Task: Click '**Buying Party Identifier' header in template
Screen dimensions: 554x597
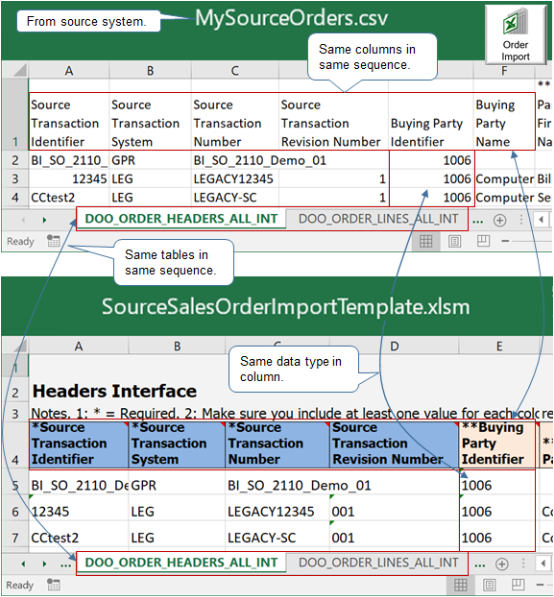Action: point(497,444)
